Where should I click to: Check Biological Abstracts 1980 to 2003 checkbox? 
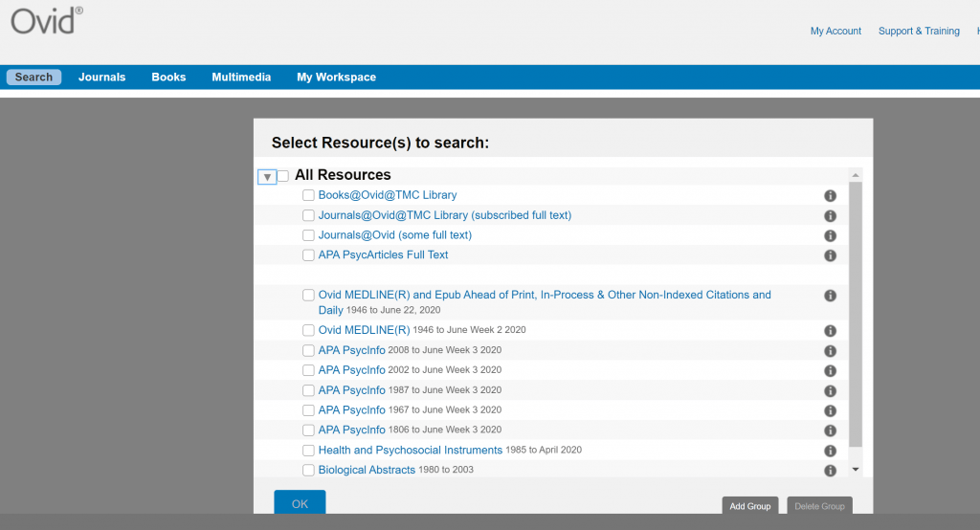(308, 470)
